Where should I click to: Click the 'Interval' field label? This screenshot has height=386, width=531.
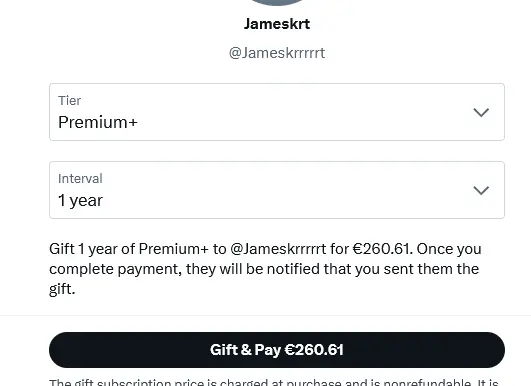(80, 178)
